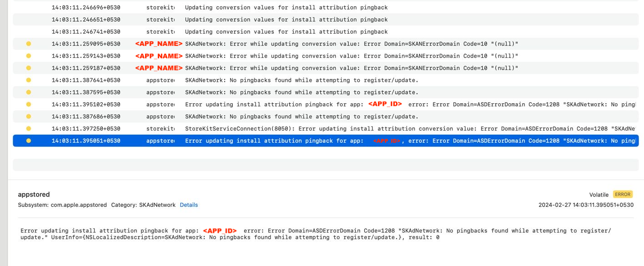Click the yellow ERROR badge in the detail pane
The image size is (644, 266).
point(622,195)
